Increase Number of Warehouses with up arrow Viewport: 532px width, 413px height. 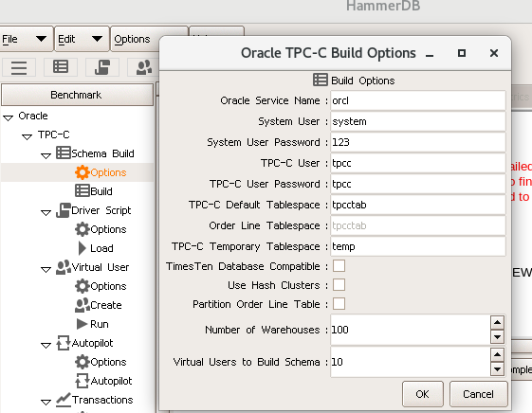[498, 322]
